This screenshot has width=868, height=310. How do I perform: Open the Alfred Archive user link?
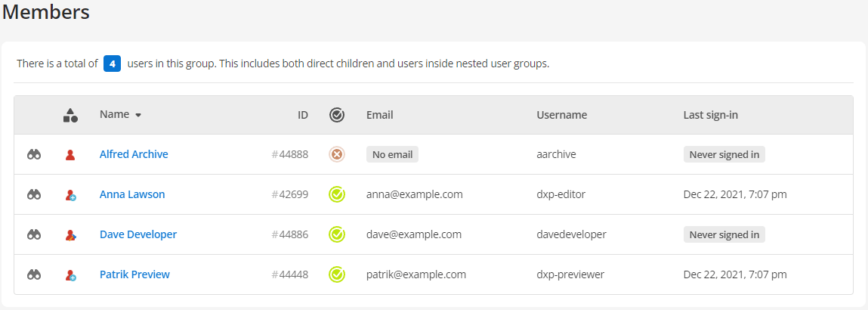pyautogui.click(x=134, y=154)
